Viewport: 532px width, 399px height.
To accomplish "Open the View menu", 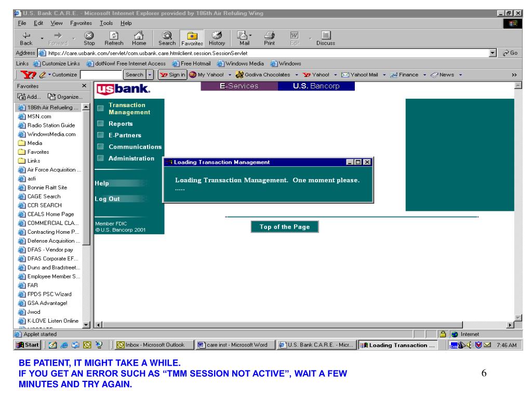I will coord(56,23).
